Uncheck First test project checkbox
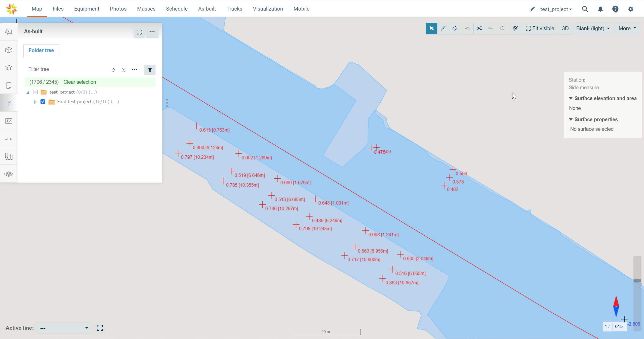This screenshot has height=339, width=644. coord(43,102)
